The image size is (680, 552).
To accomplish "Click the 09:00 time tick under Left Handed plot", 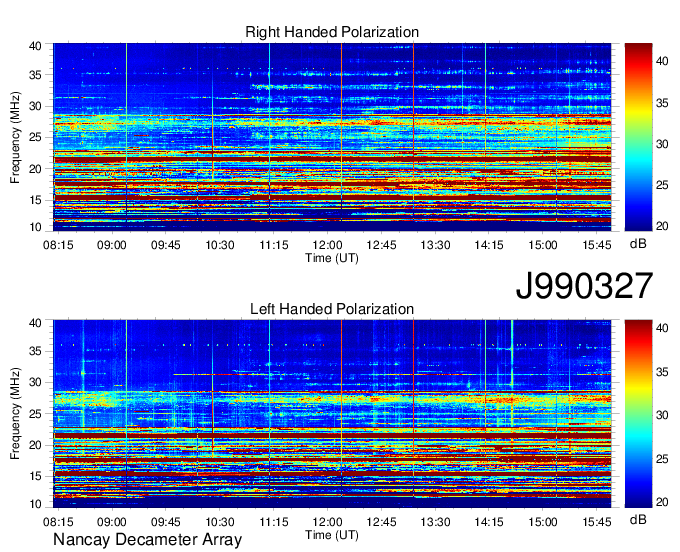I will tap(111, 522).
